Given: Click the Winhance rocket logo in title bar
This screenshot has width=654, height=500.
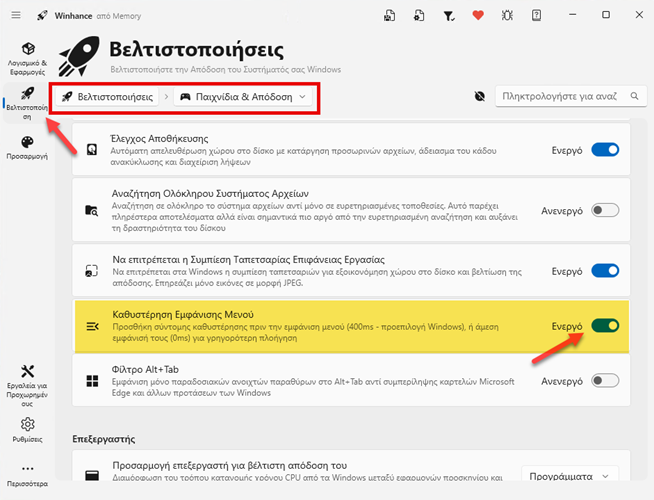Looking at the screenshot, I should pos(42,16).
